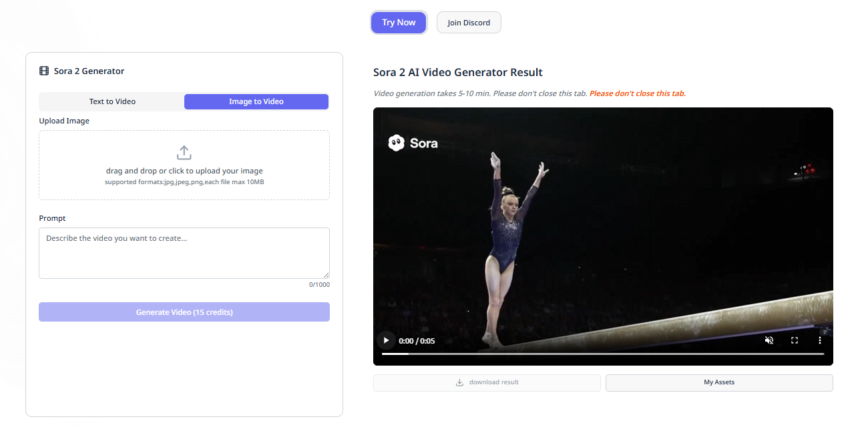Focus the Prompt description text box

tap(184, 253)
